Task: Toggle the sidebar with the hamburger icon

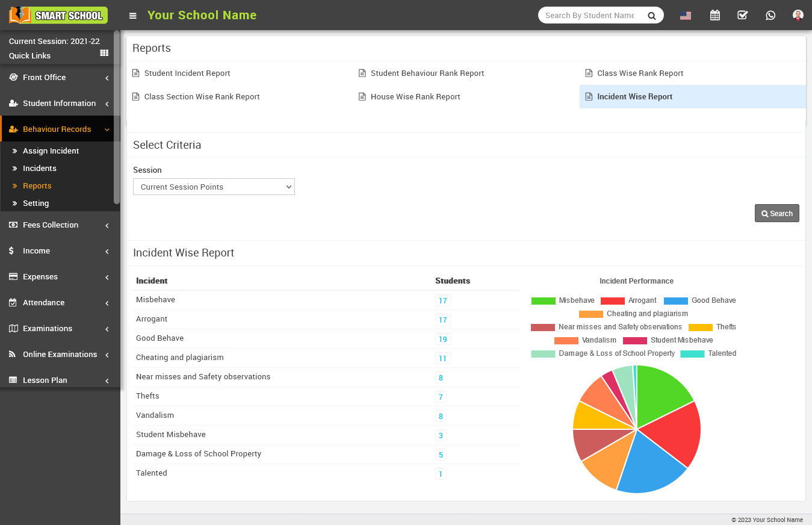Action: tap(132, 16)
